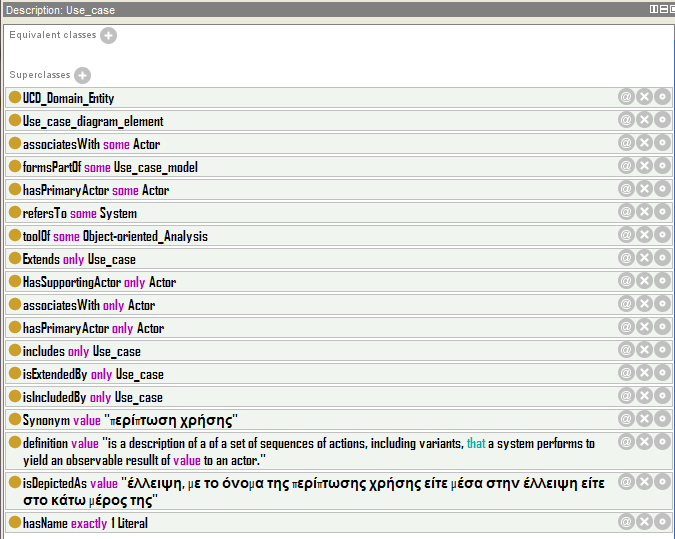
Task: Remove 'HasSupportingActor only Actor' restriction
Action: point(644,281)
